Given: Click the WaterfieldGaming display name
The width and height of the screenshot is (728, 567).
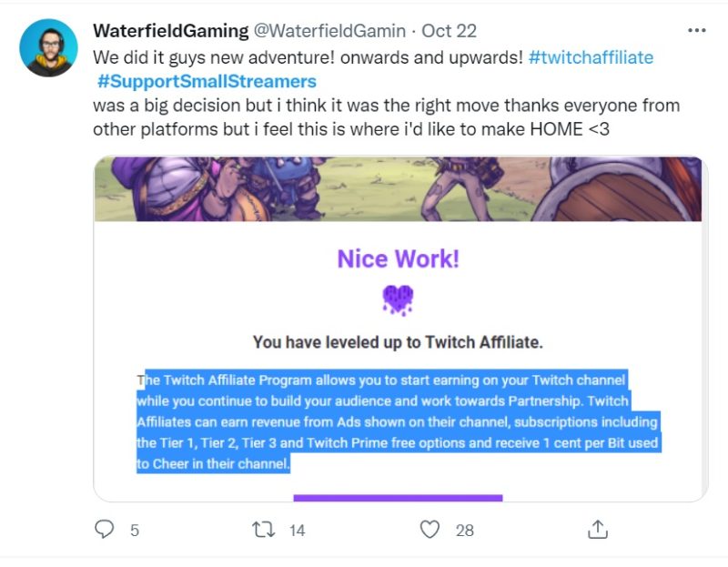Looking at the screenshot, I should [170, 31].
